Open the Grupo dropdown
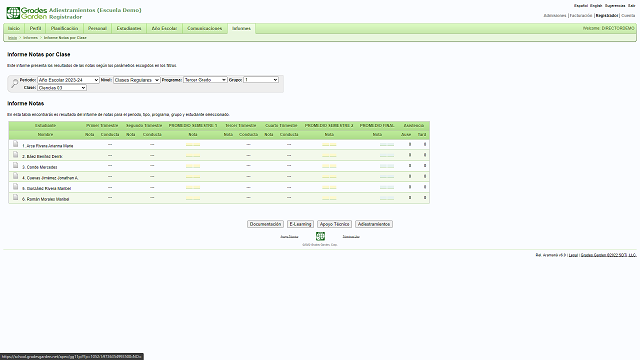 pos(261,80)
